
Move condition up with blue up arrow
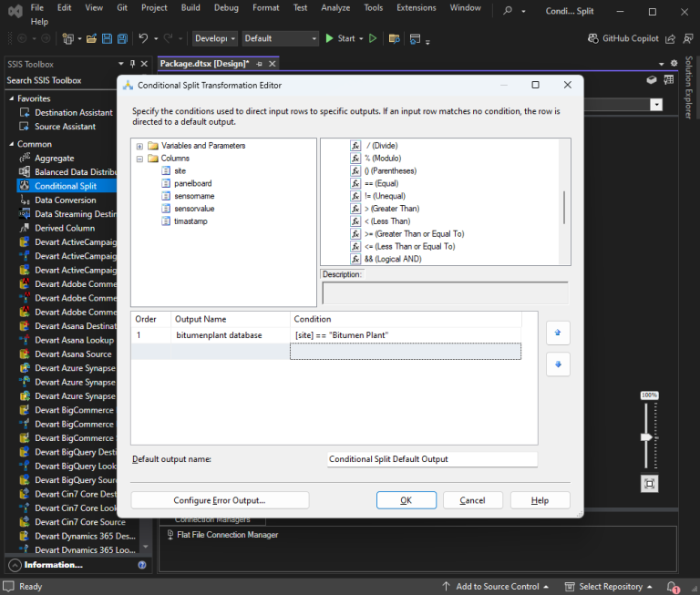(558, 333)
